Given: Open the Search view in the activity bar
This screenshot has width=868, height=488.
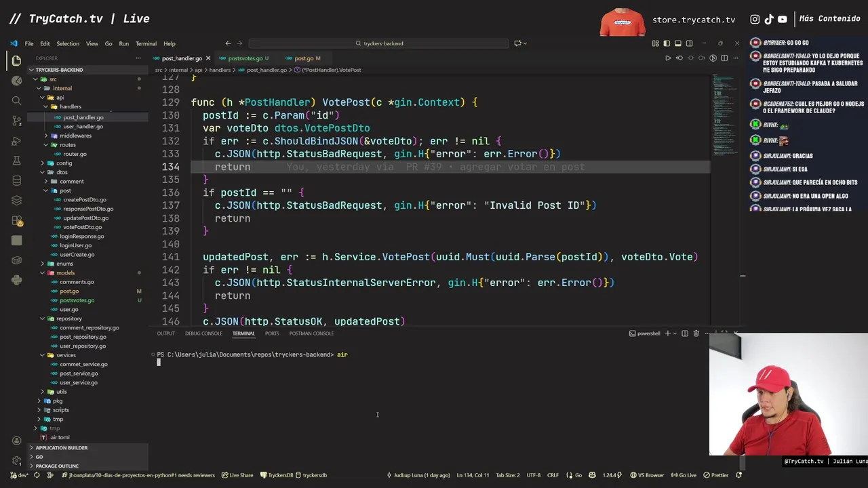Looking at the screenshot, I should point(16,100).
